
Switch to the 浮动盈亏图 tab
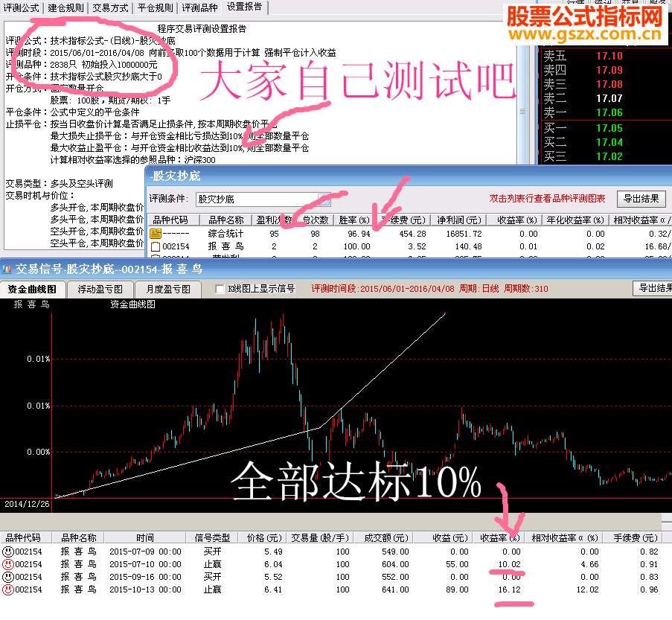(100, 289)
